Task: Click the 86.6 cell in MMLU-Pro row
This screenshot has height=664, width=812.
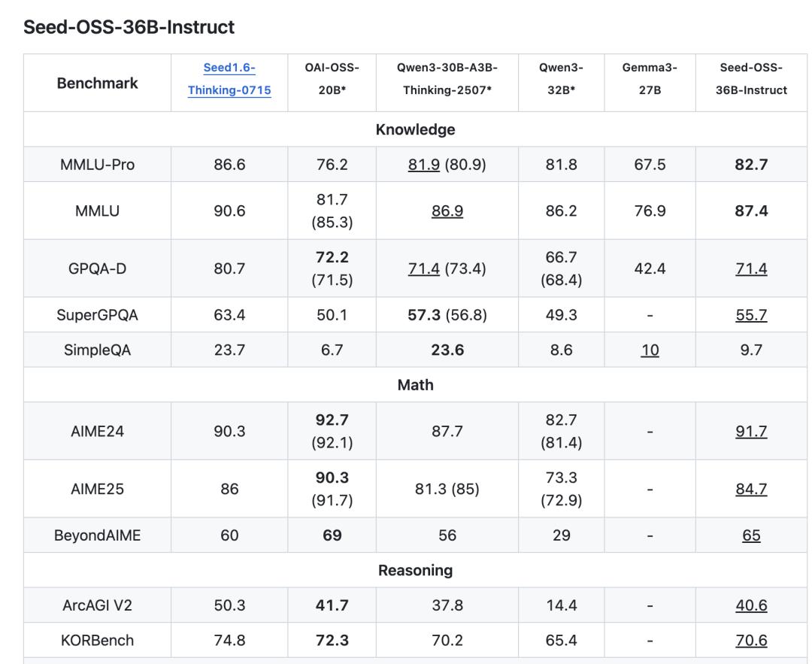Action: click(229, 164)
